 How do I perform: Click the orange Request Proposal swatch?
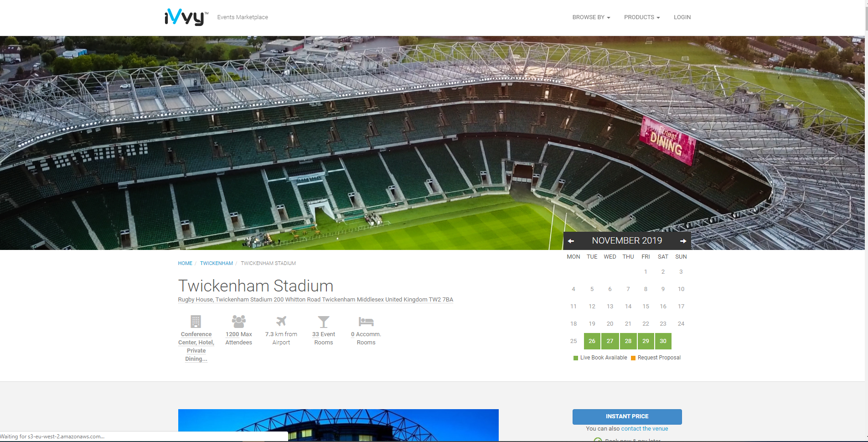point(633,358)
